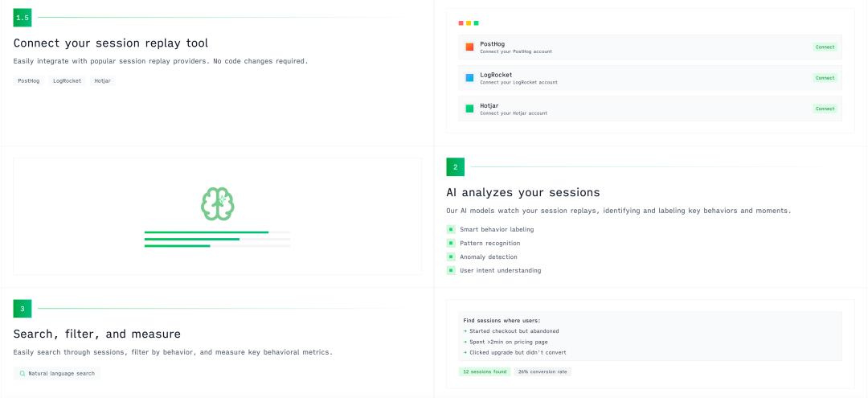Toggle the Pattern recognition checkbox
Image resolution: width=868 pixels, height=398 pixels.
451,243
